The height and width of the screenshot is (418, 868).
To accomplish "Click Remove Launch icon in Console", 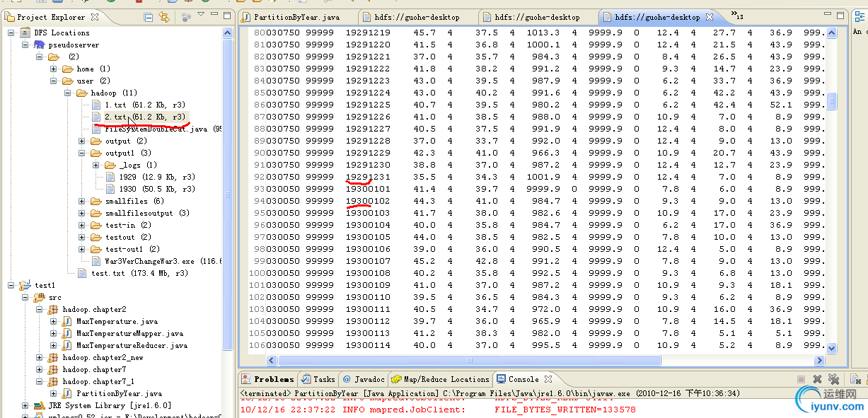I will click(x=818, y=380).
